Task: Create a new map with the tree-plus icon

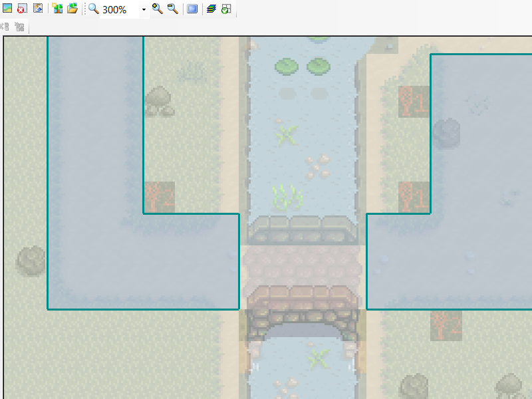Action: point(57,9)
